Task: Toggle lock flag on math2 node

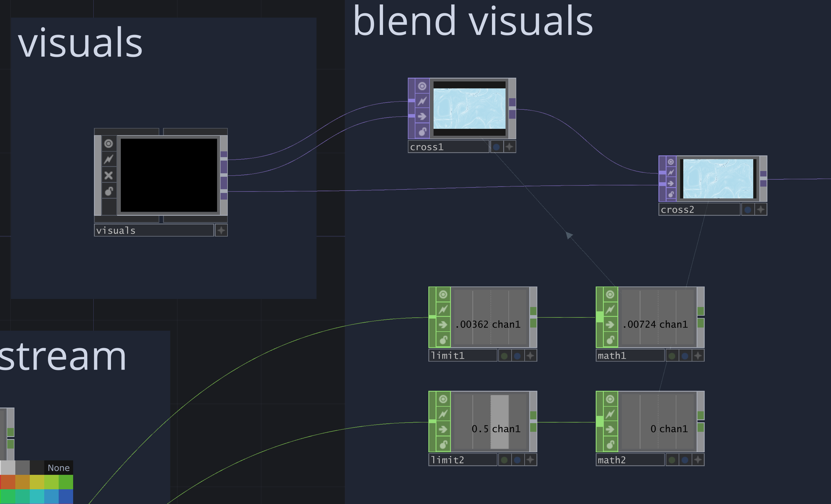Action: pyautogui.click(x=610, y=444)
